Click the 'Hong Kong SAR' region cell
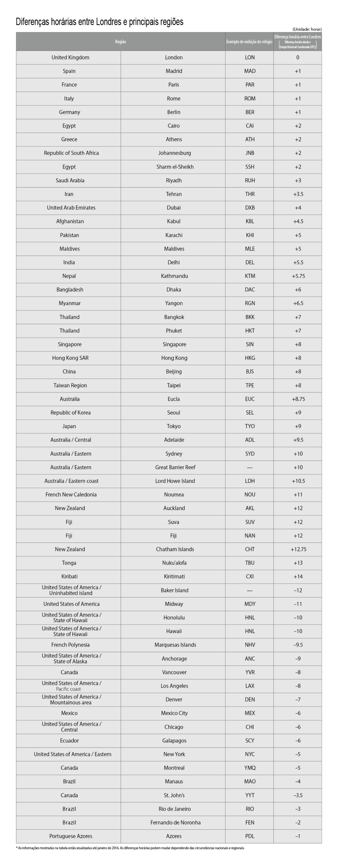Image resolution: width=338 pixels, height=868 pixels. (x=70, y=358)
